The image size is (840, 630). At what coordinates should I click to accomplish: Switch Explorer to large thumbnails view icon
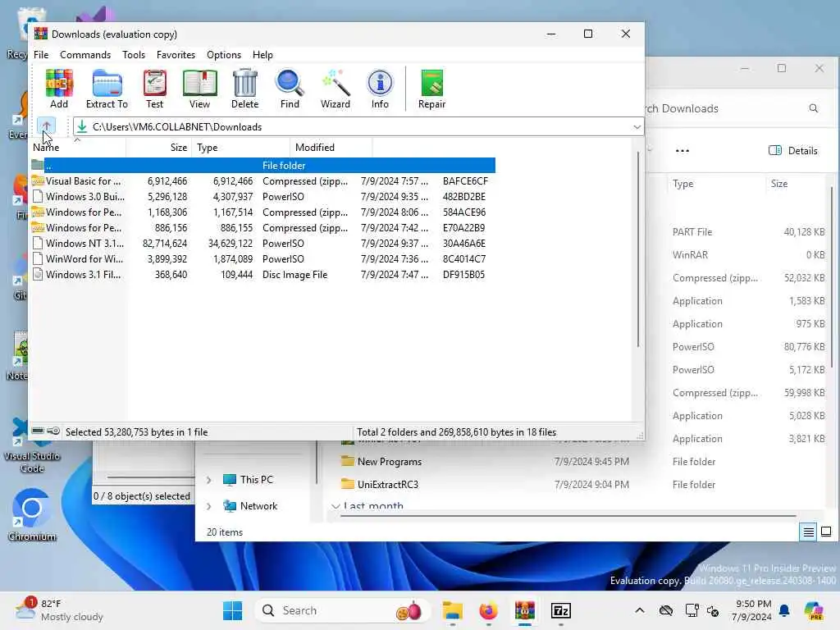coord(826,532)
